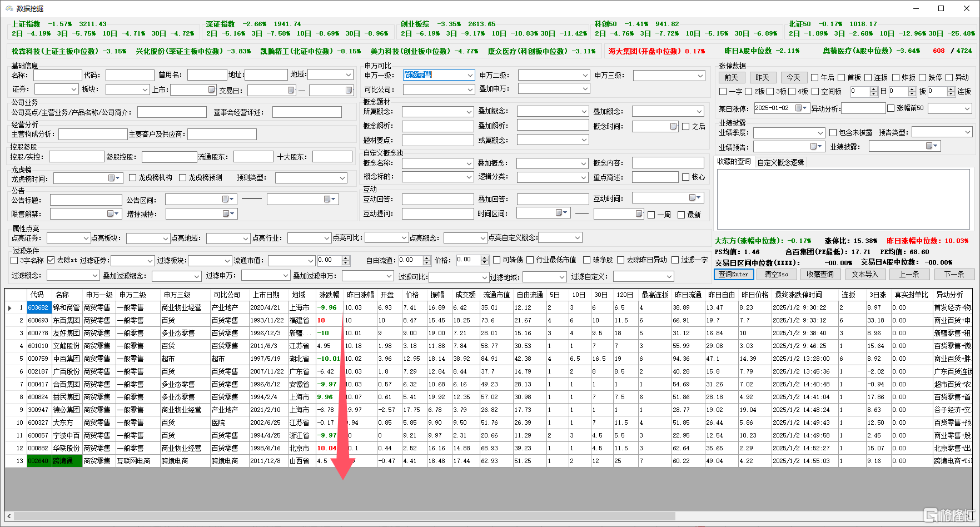Open calendar for 交易日 start date

pos(291,90)
